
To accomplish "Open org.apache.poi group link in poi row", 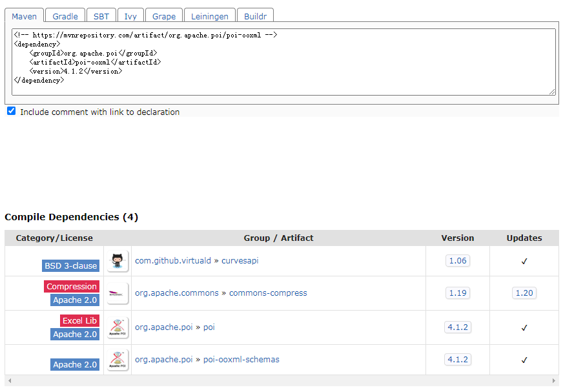I will point(164,327).
